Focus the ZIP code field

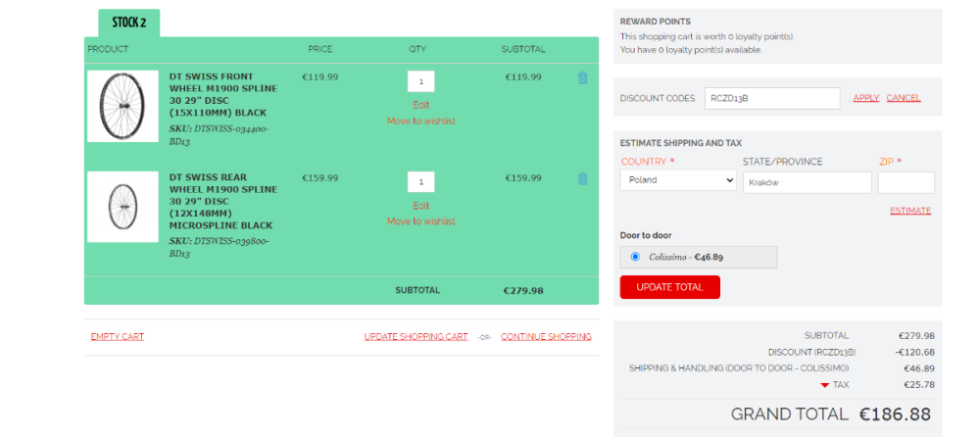click(906, 182)
